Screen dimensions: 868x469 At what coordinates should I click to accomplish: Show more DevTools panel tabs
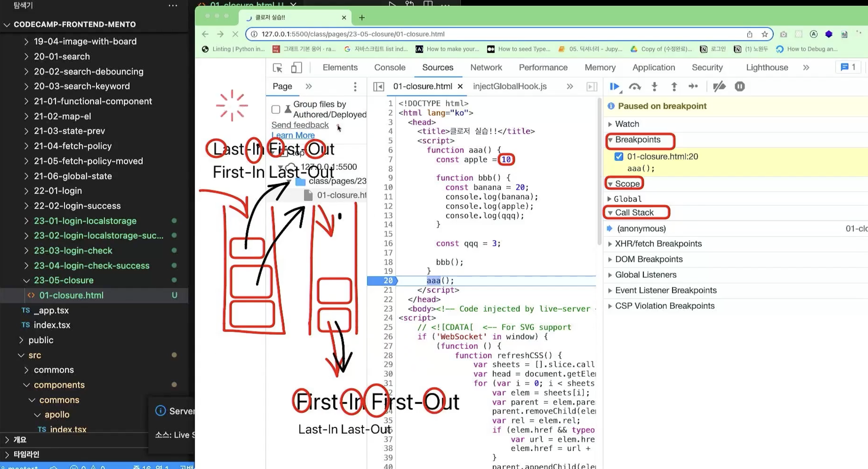click(806, 68)
